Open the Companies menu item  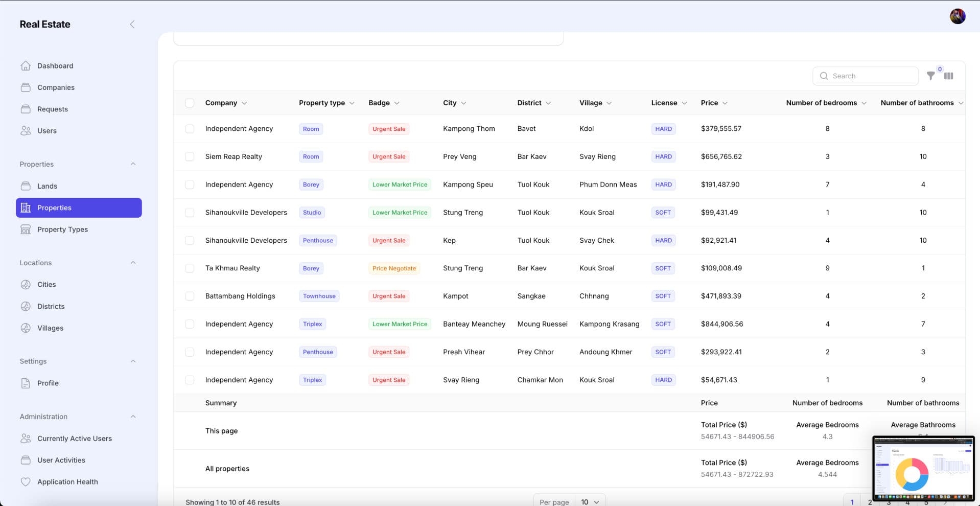[79, 87]
